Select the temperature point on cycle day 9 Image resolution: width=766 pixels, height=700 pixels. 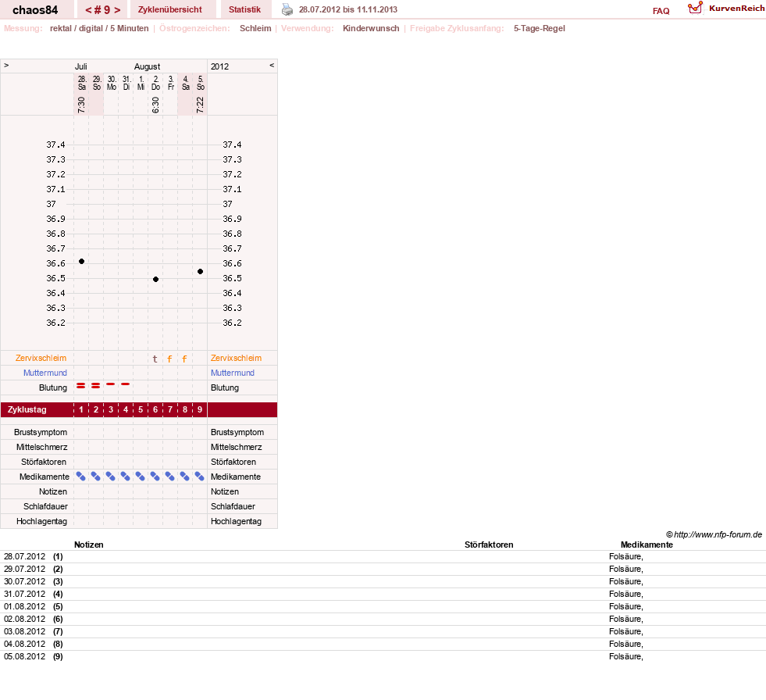[x=201, y=271]
